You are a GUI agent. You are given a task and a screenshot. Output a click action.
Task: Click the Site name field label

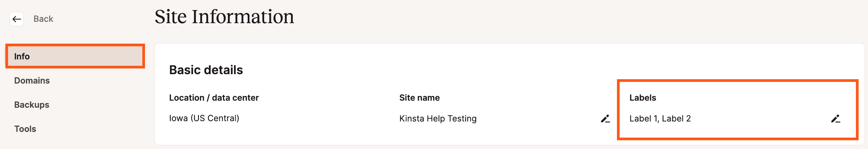(x=419, y=98)
